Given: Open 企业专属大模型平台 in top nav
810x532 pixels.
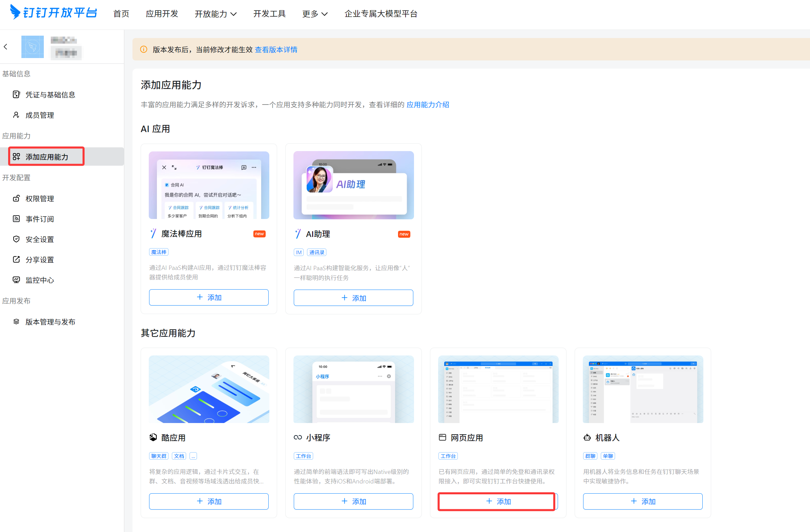Looking at the screenshot, I should 381,14.
